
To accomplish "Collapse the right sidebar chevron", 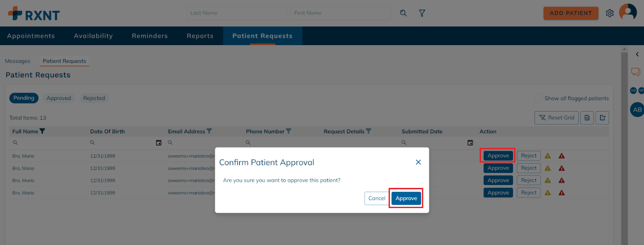I will tap(637, 54).
